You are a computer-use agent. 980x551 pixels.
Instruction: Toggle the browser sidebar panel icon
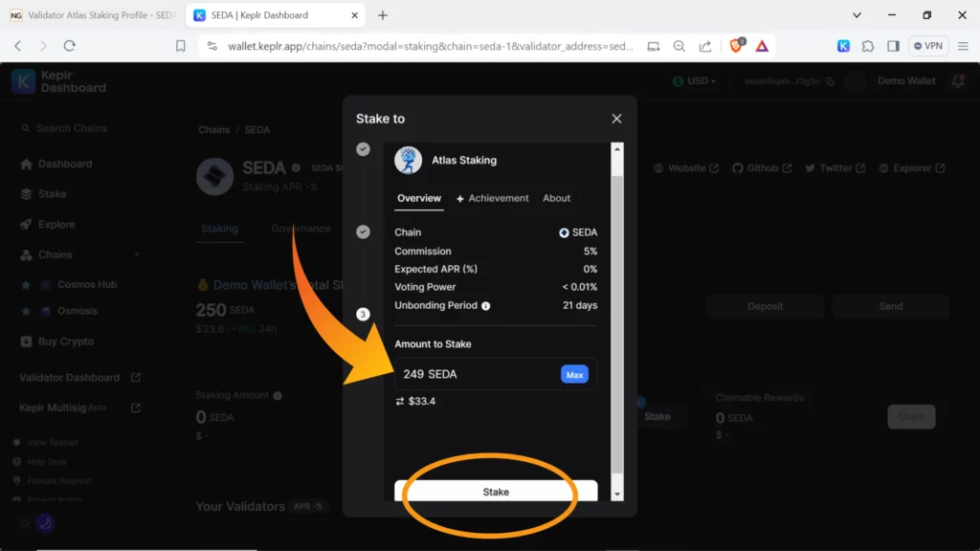click(x=893, y=46)
